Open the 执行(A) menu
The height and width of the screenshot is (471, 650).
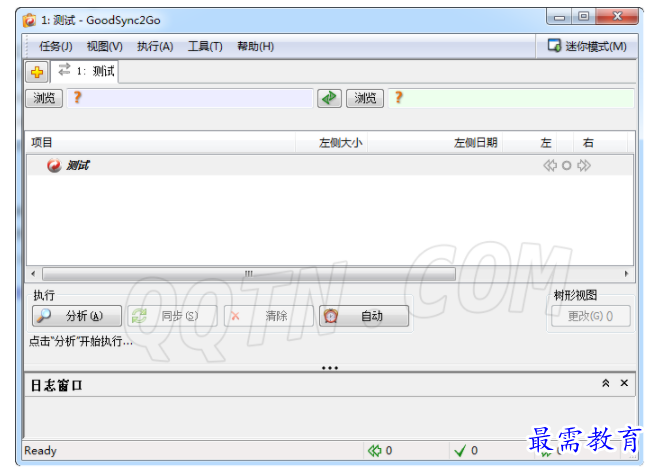(x=155, y=46)
